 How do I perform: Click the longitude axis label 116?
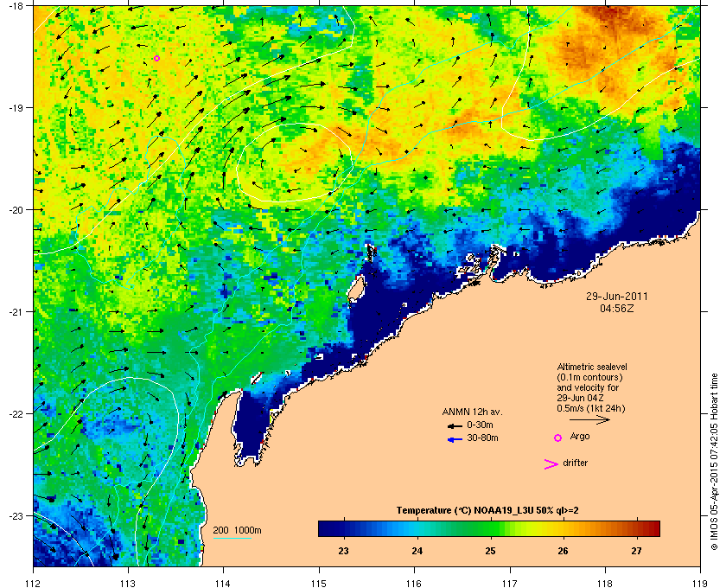pos(414,584)
